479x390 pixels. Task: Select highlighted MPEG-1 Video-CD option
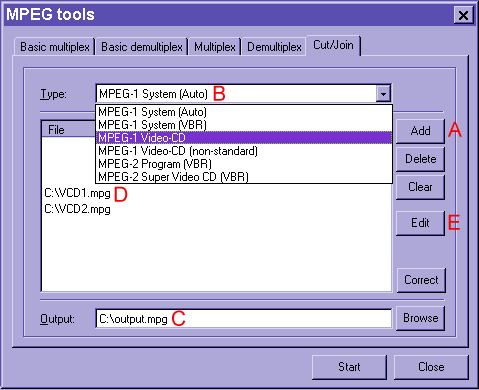tap(244, 138)
